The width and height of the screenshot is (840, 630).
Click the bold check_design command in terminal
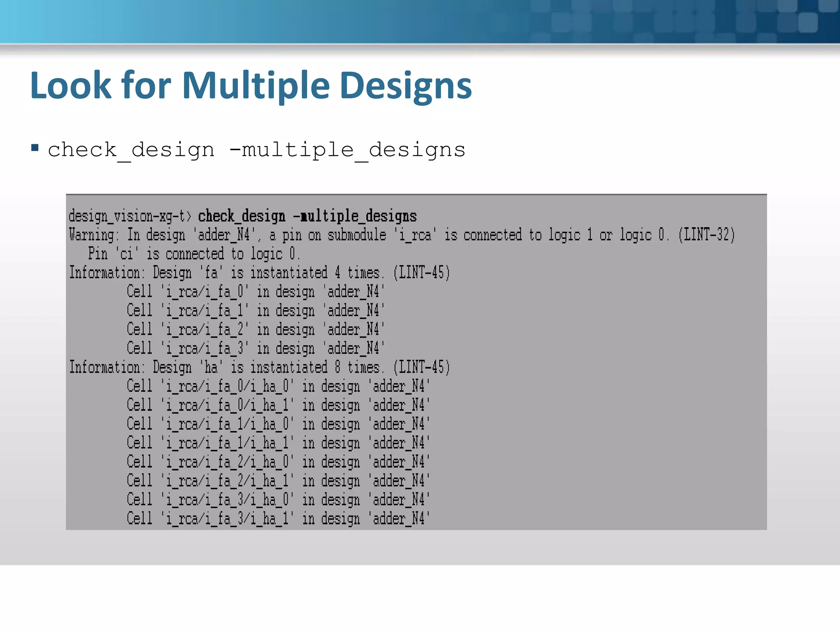click(x=307, y=216)
